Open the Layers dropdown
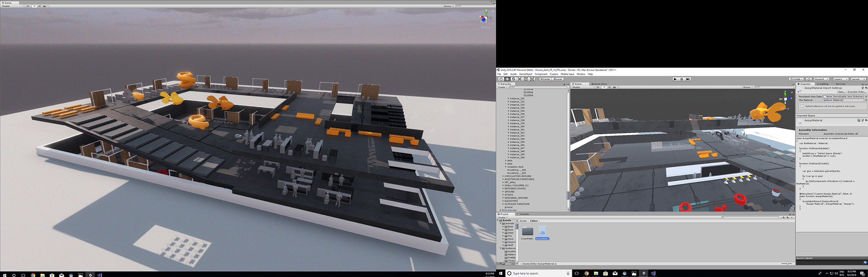This screenshot has height=277, width=868. pos(840,79)
